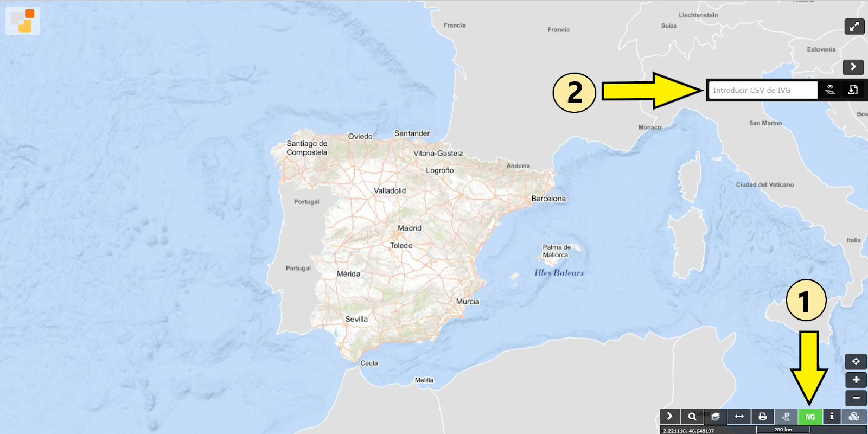Toggle the green IVG tool button

(x=810, y=416)
